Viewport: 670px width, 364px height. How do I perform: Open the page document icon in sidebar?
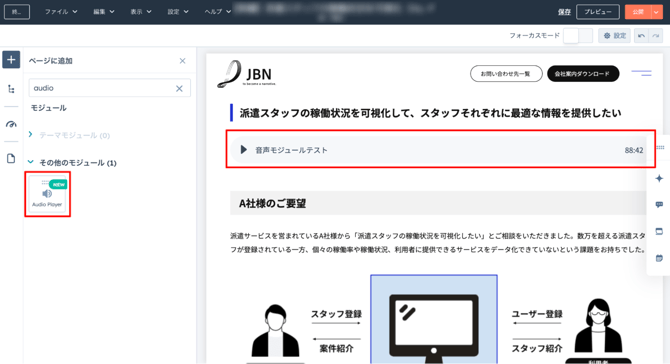(x=11, y=159)
